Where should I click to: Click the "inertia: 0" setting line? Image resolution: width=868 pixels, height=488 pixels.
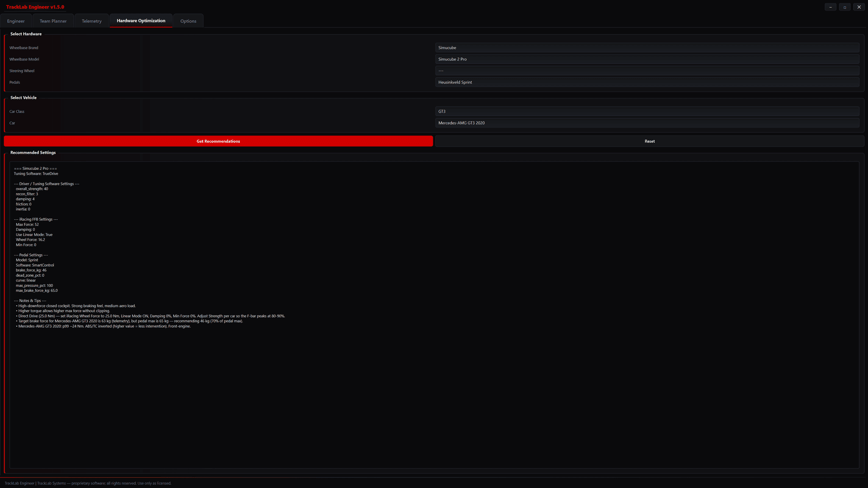[x=23, y=209]
